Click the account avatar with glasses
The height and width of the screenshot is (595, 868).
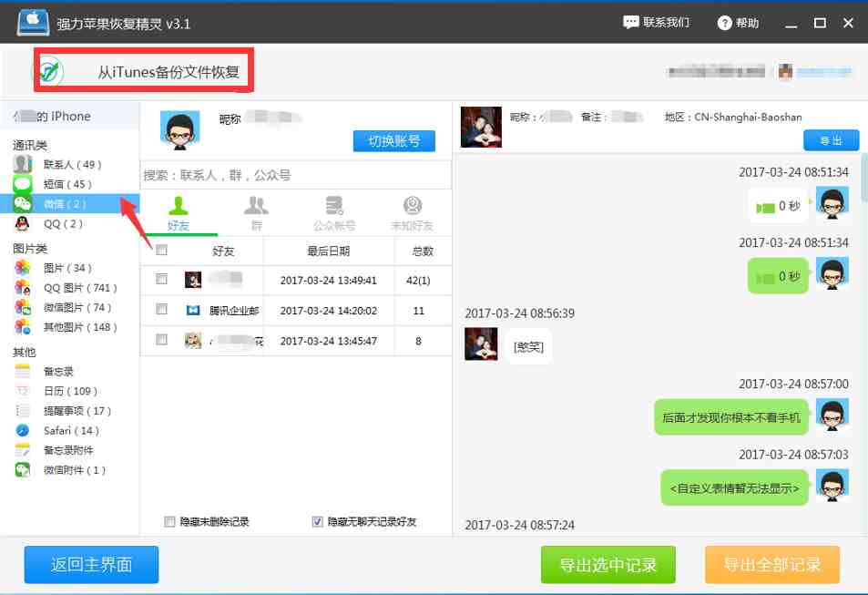pos(179,130)
